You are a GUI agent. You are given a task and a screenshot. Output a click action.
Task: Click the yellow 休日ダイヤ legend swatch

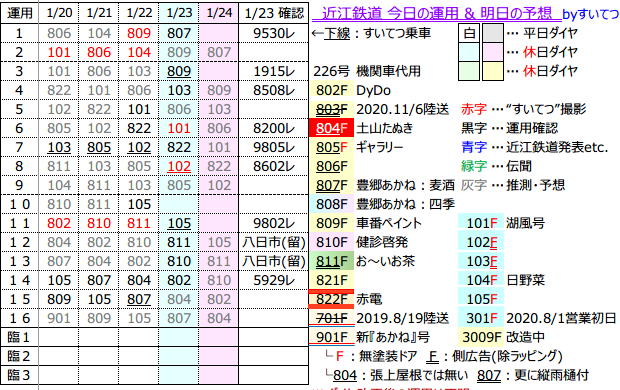493,71
